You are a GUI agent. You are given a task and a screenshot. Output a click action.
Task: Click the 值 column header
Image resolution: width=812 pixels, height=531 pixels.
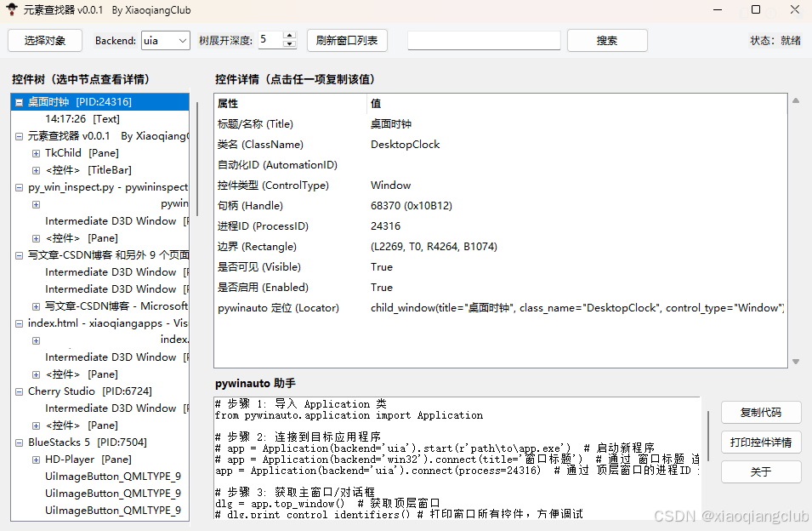576,104
